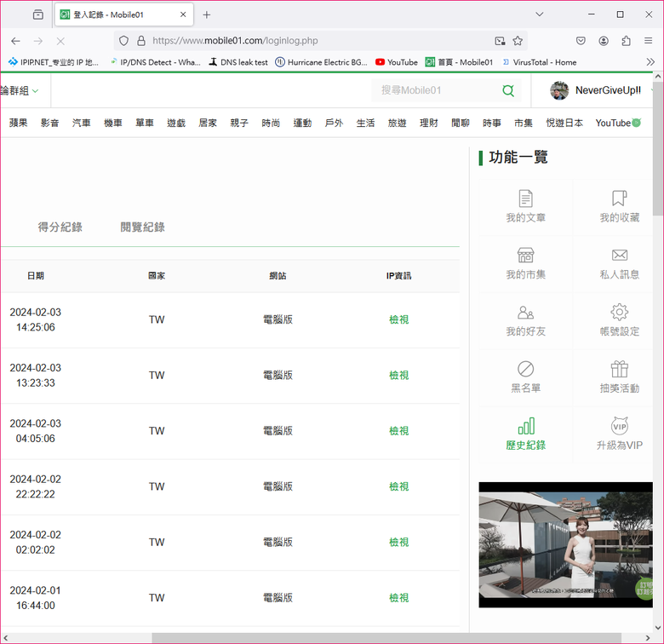The image size is (664, 644).
Task: Click 檢視 for 2024-02-02 02:02:02 login
Action: (x=399, y=542)
